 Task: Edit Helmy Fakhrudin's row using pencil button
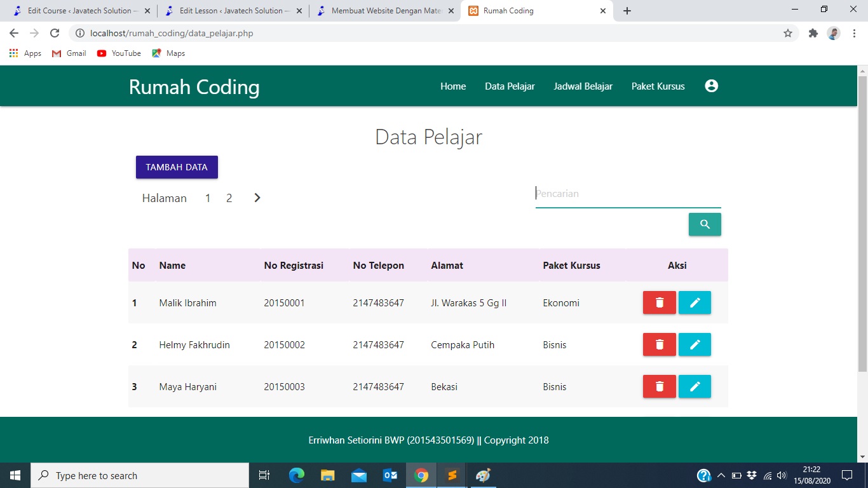pyautogui.click(x=695, y=344)
